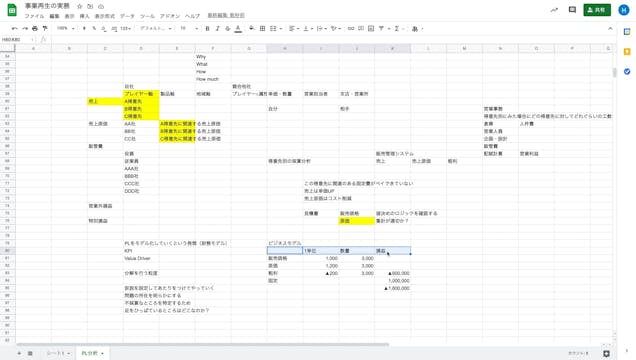Star the document 事業再生の実務
This screenshot has height=360, width=636.
point(80,6)
